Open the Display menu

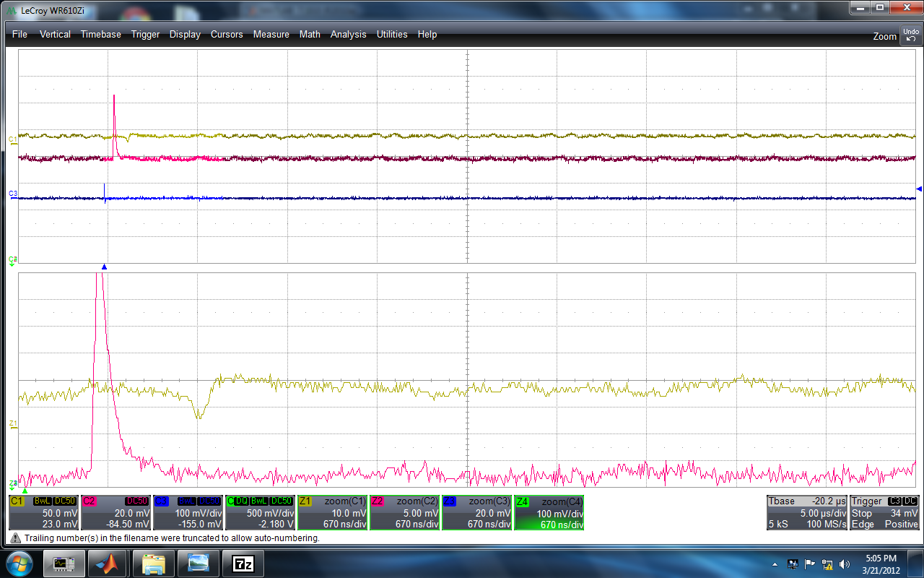[x=185, y=34]
